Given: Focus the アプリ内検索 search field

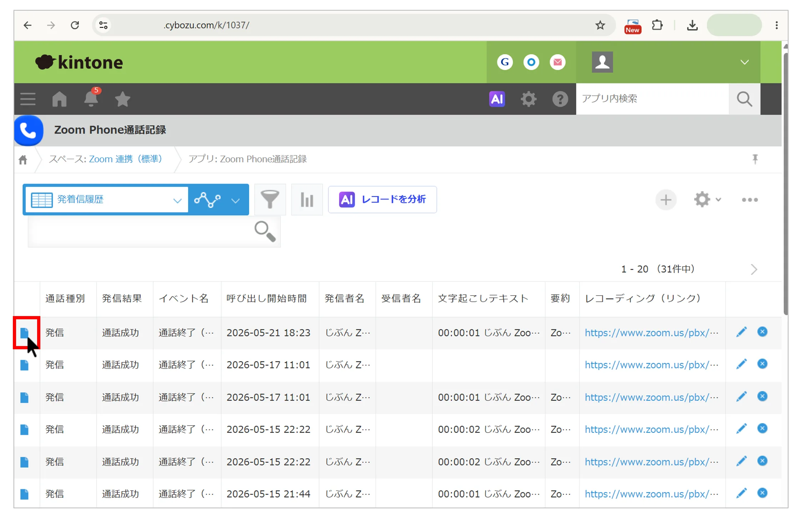Looking at the screenshot, I should pos(652,99).
